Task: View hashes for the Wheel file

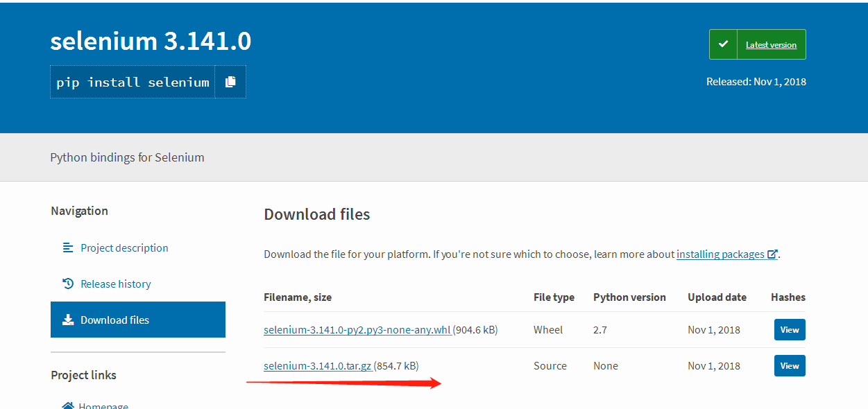Action: [790, 330]
